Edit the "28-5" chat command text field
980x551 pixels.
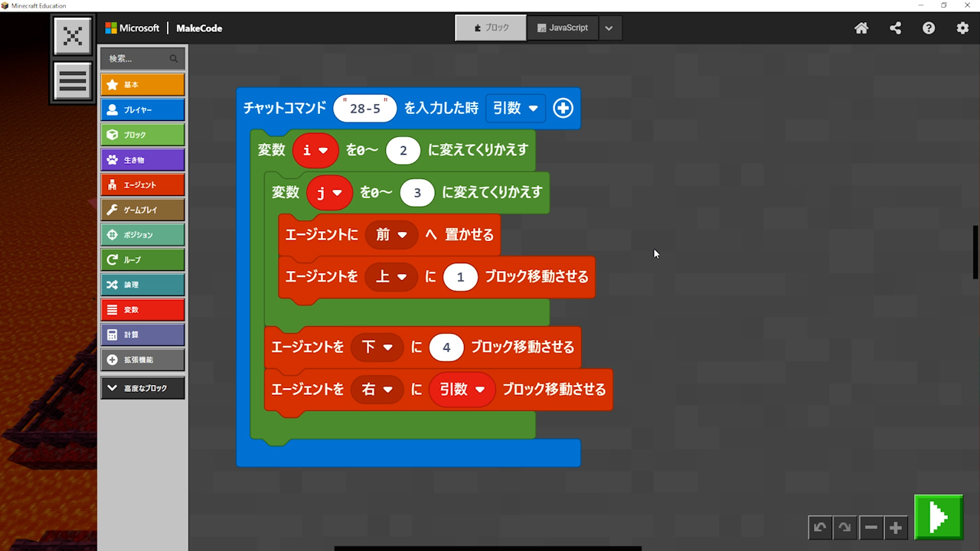365,109
